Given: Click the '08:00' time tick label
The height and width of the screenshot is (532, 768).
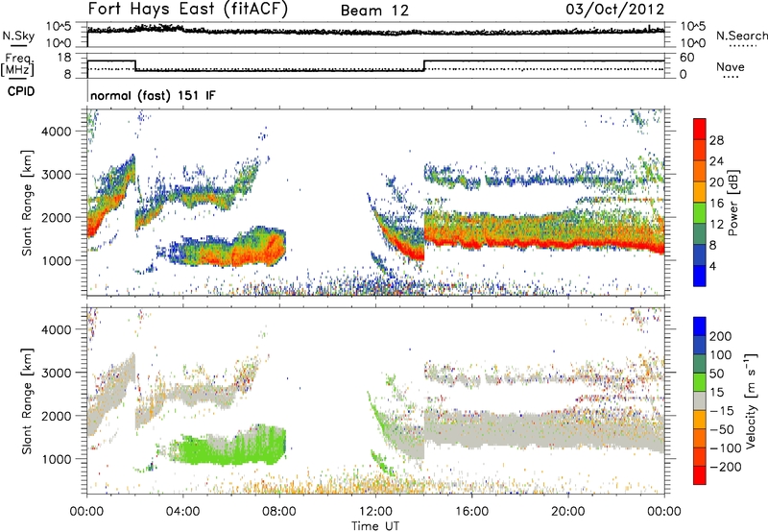Looking at the screenshot, I should (279, 512).
